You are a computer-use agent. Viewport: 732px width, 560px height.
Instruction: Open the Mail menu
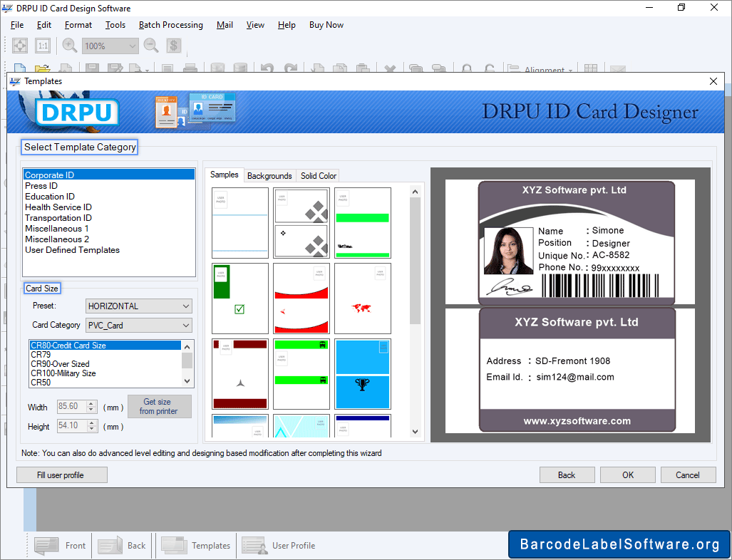click(225, 25)
